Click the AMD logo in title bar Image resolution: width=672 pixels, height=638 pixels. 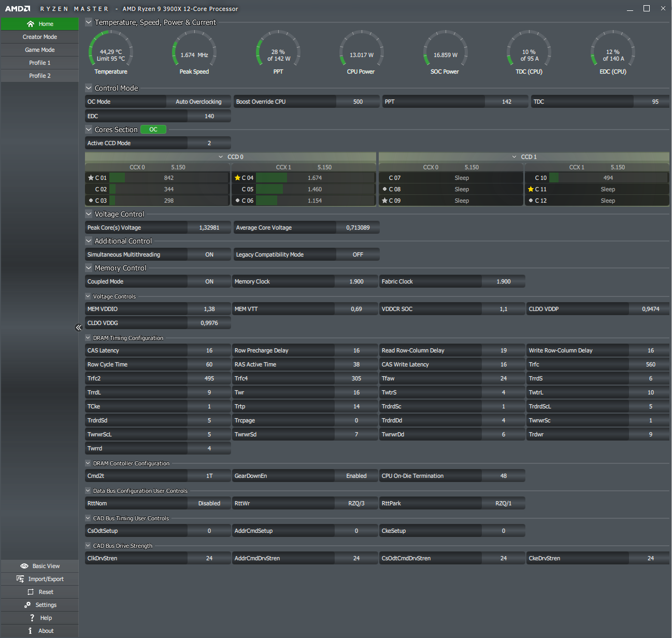click(x=18, y=9)
